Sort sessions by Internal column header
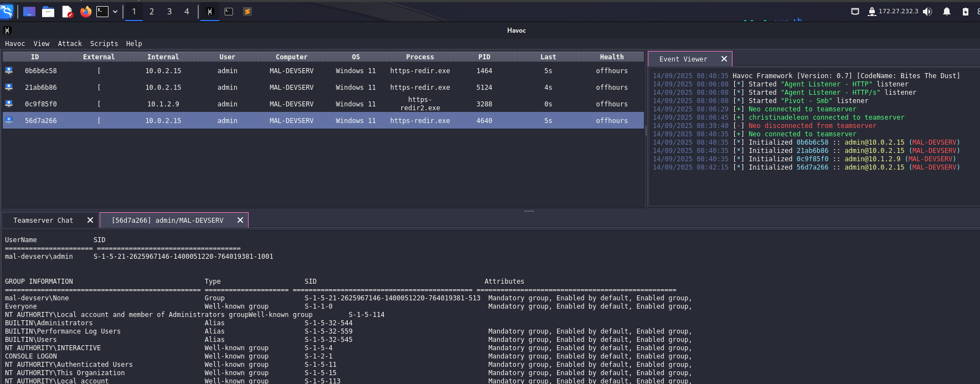The height and width of the screenshot is (384, 980). click(x=163, y=57)
